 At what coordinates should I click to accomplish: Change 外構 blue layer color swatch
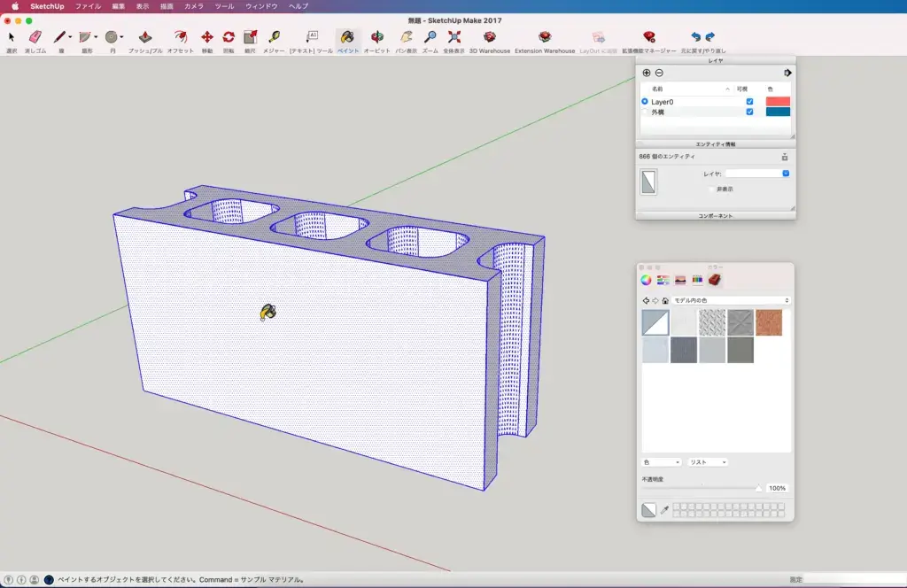(778, 112)
